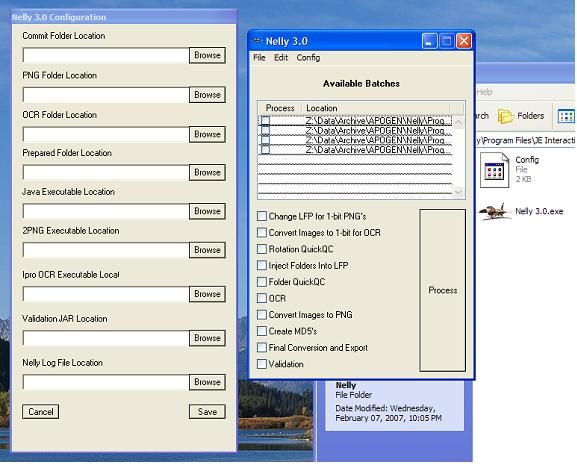Enable Final Conversion and Export option
577x464 pixels.
(262, 347)
